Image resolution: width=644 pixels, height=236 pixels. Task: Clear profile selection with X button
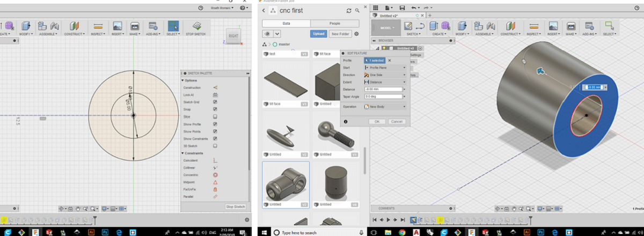(390, 61)
